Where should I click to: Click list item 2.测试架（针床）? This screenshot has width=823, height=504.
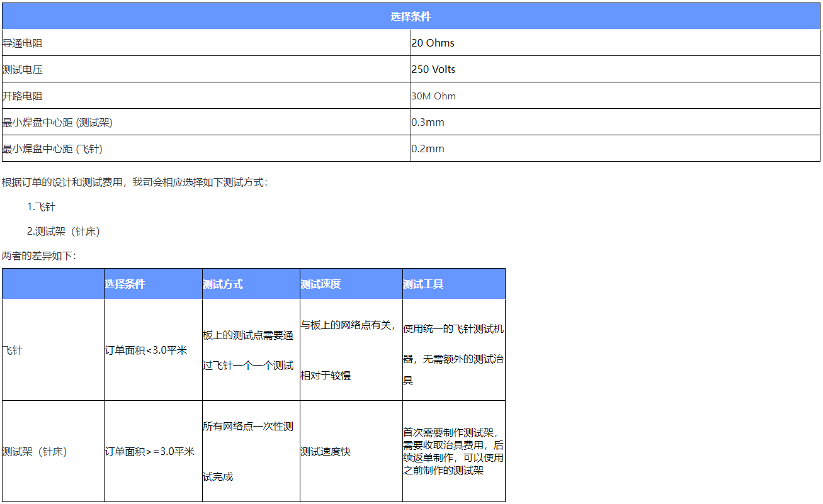pyautogui.click(x=64, y=232)
